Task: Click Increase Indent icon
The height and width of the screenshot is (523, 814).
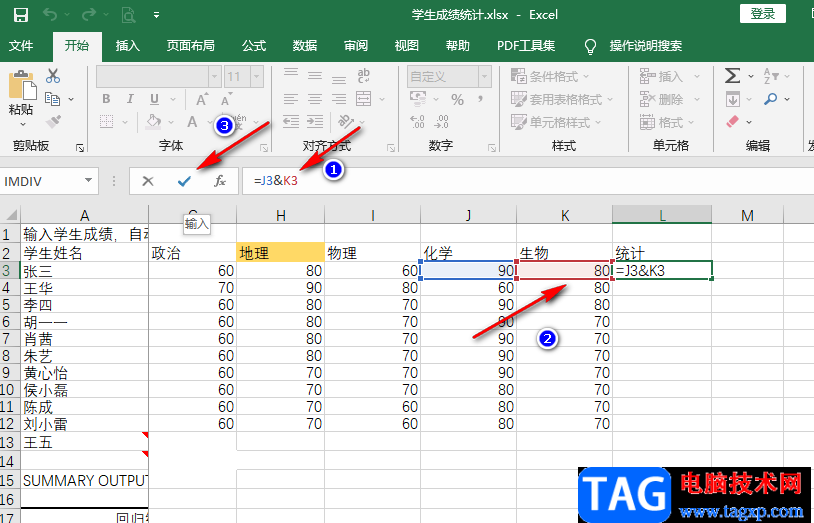Action: pyautogui.click(x=315, y=122)
